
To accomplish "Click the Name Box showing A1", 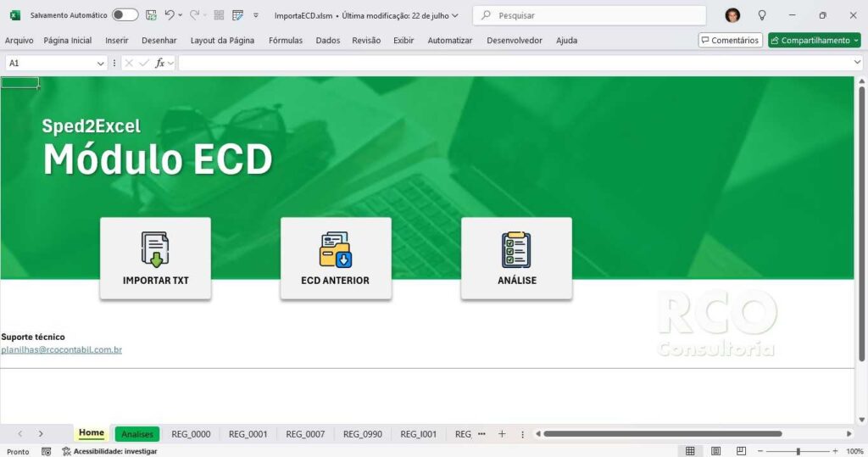I will (x=50, y=63).
